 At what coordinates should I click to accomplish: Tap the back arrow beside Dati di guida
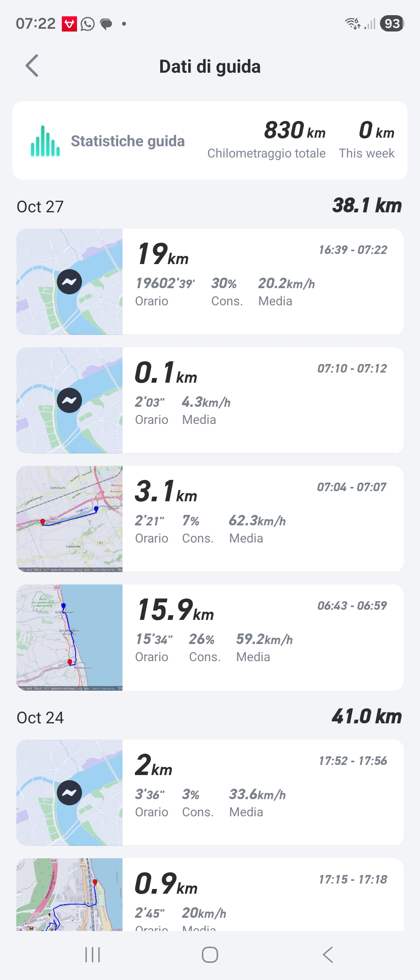[x=32, y=66]
